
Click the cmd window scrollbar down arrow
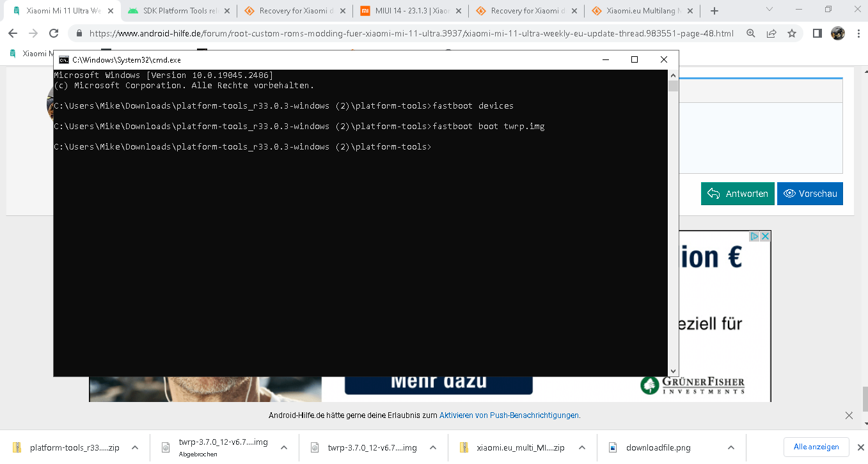point(672,371)
